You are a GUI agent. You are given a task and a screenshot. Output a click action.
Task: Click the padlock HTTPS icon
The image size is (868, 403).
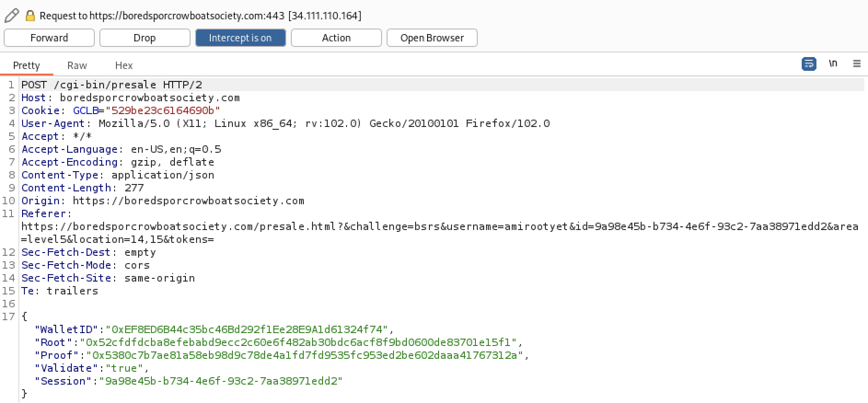30,16
